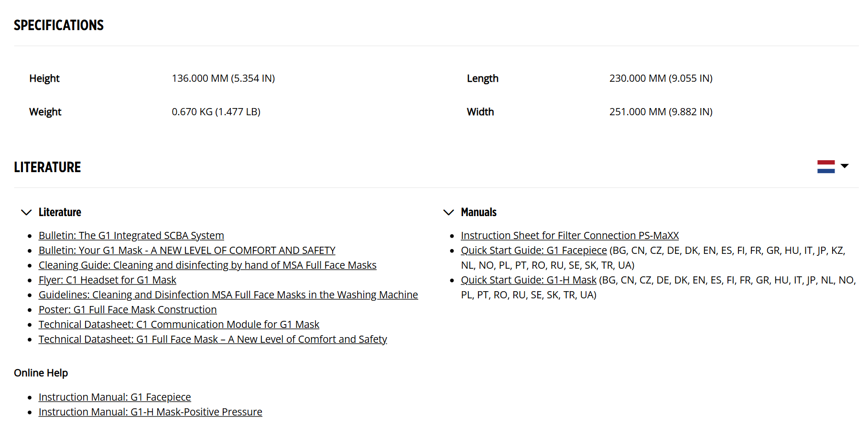Open Guidelines for Washing Machine disinfection
Viewport: 868px width, 426px height.
pyautogui.click(x=228, y=295)
